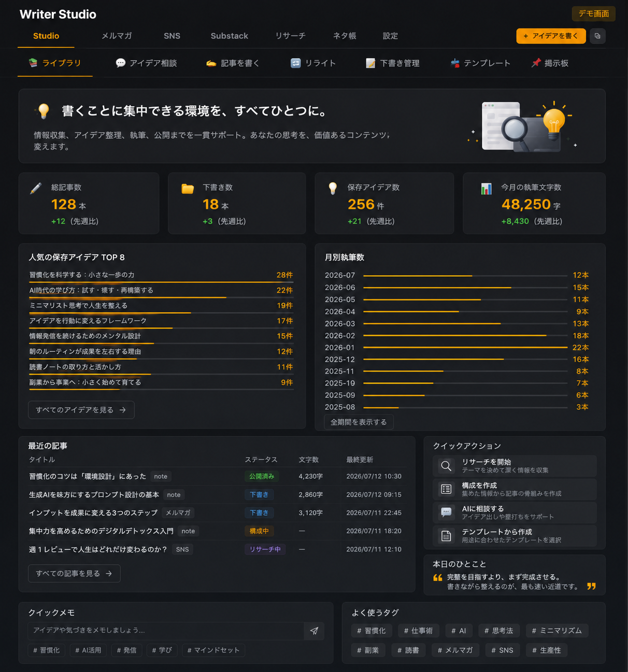Click the icon on テンプレート tab
The image size is (628, 672).
[455, 63]
